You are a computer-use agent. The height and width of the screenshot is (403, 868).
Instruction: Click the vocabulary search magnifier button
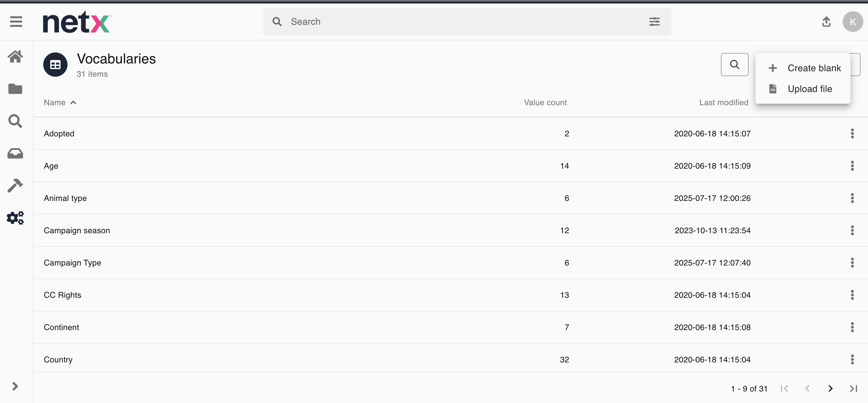click(x=734, y=64)
